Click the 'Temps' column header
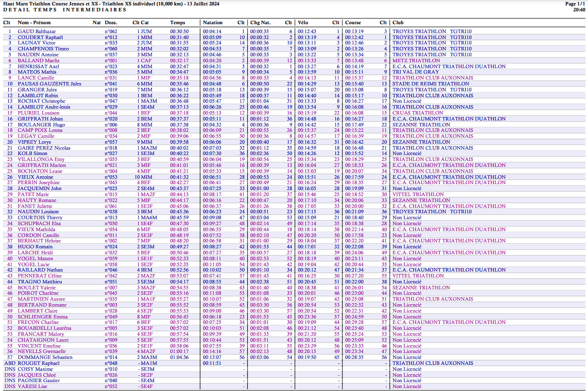This screenshot has height=391, width=588. click(178, 23)
